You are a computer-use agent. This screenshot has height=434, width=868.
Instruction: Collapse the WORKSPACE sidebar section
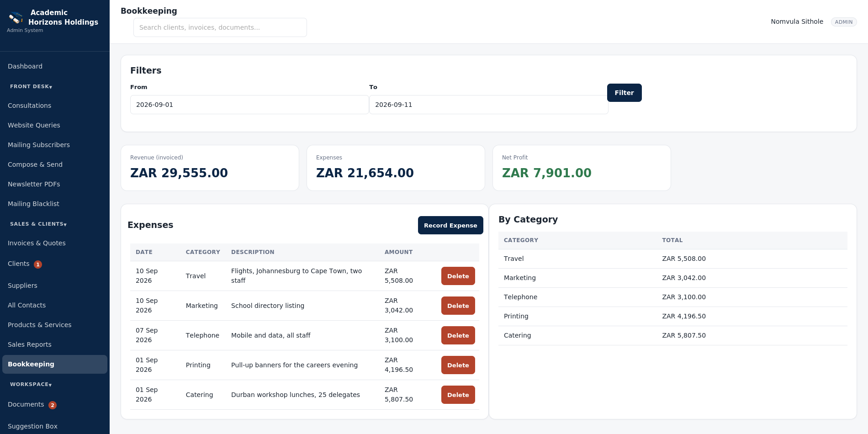tap(31, 384)
